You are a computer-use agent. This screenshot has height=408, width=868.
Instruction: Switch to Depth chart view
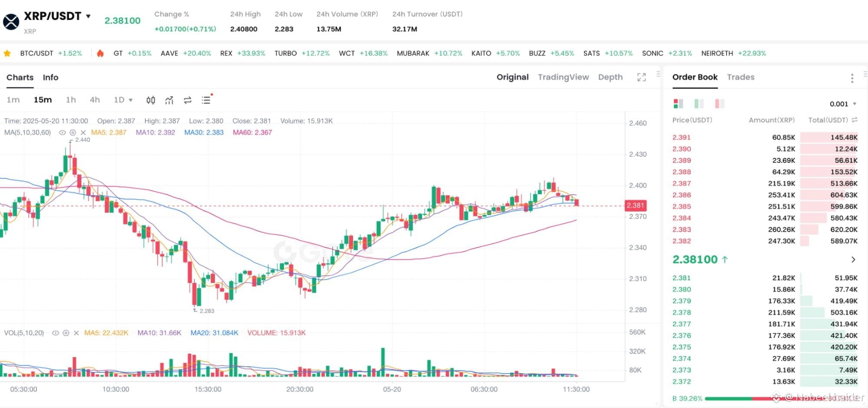click(x=610, y=77)
